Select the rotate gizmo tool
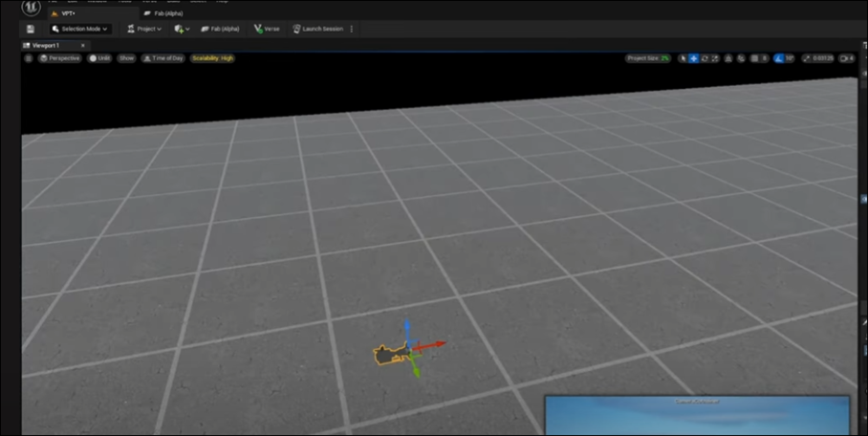This screenshot has height=436, width=868. click(705, 58)
